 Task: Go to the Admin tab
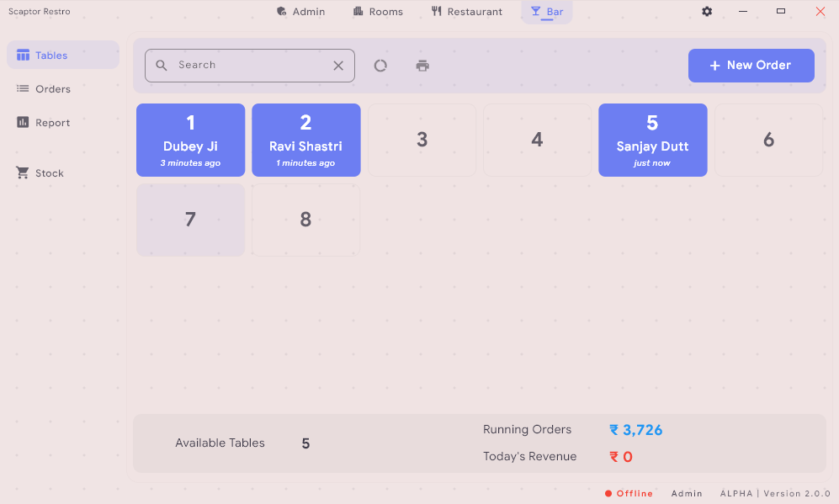click(x=300, y=12)
